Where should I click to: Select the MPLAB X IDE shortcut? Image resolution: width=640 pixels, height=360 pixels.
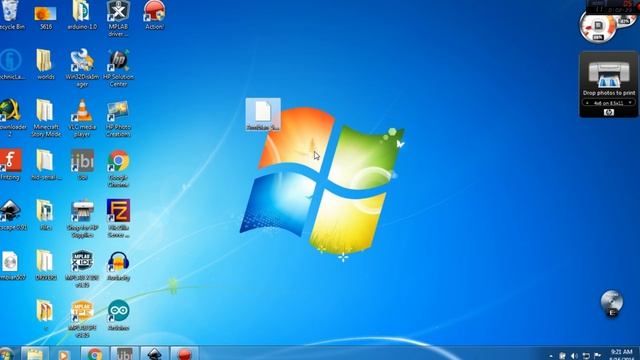click(82, 269)
